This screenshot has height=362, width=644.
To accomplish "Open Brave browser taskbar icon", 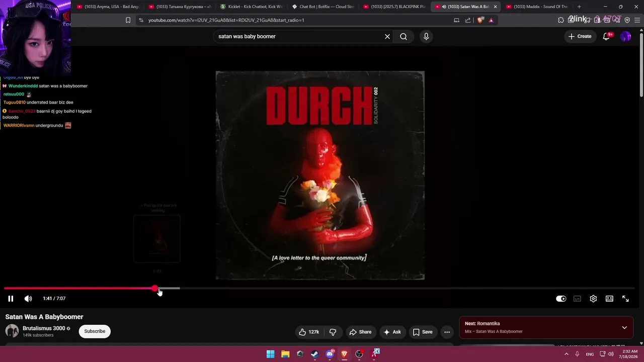I will click(x=345, y=354).
